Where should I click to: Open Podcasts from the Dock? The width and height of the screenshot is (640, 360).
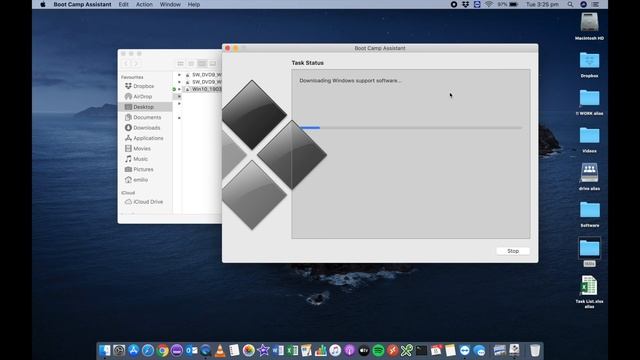349,350
